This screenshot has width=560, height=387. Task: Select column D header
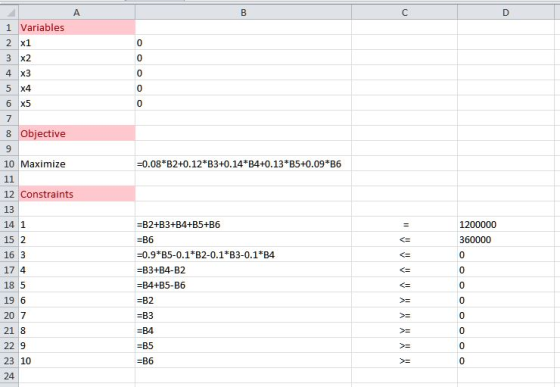(506, 12)
